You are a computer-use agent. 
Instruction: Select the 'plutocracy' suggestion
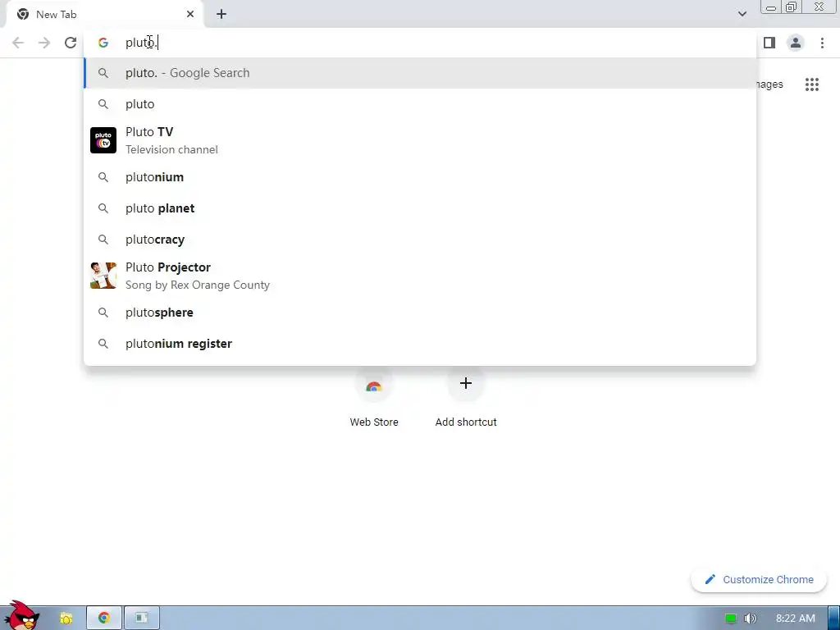[420, 240]
